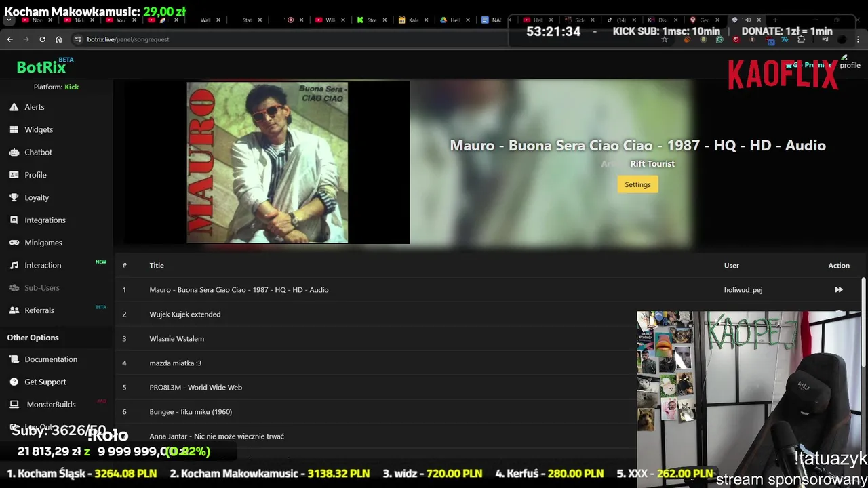Switch to the 'Kale' browser tab
This screenshot has height=488, width=868.
(x=409, y=20)
